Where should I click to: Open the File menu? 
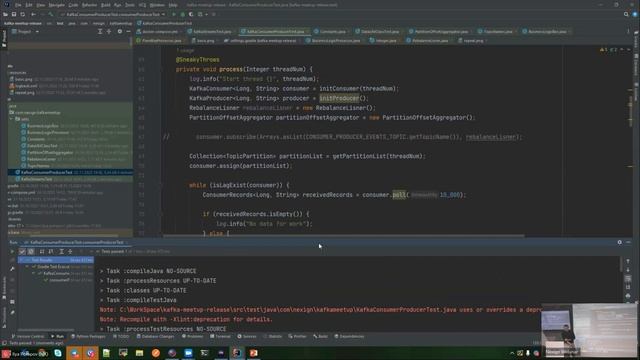[x=18, y=5]
